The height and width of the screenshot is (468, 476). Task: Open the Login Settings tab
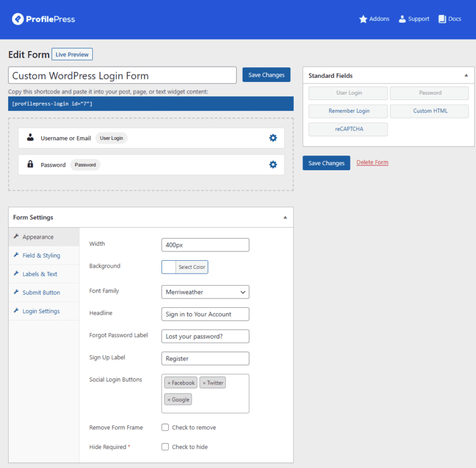point(41,311)
